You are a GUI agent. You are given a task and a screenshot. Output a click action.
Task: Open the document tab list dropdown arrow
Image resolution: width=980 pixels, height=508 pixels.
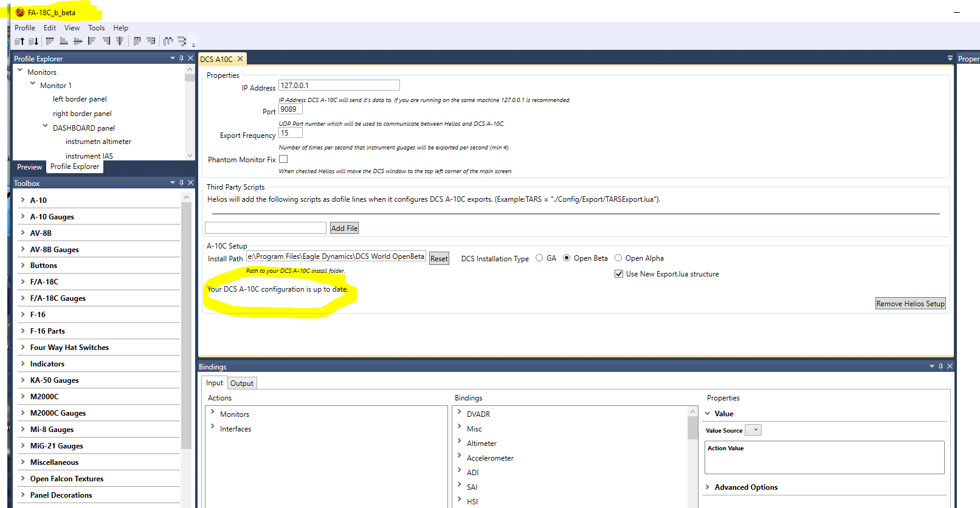950,58
